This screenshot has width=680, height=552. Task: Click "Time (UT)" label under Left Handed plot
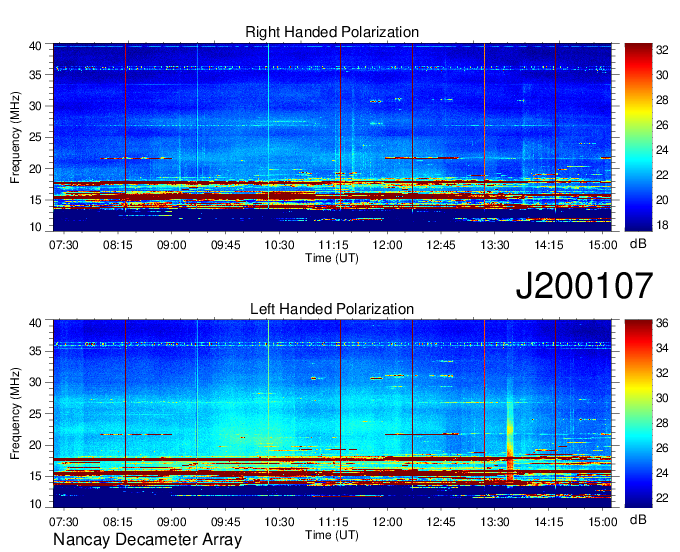332,535
